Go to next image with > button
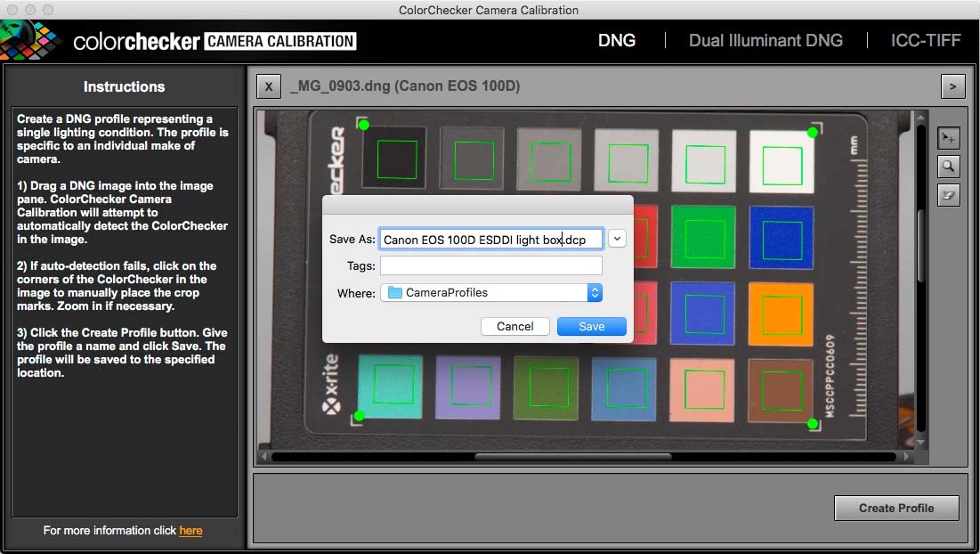The height and width of the screenshot is (554, 980). (952, 86)
